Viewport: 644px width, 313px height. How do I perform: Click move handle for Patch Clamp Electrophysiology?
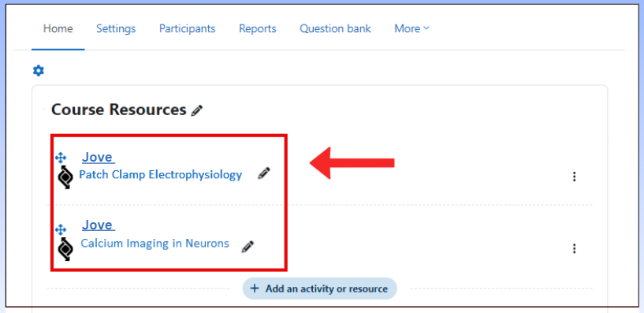tap(61, 158)
